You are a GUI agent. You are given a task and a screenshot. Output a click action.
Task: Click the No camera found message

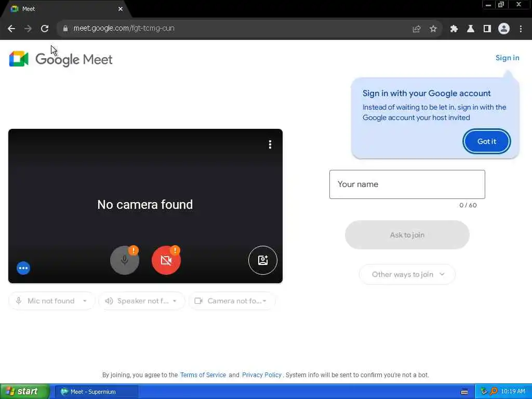[145, 205]
